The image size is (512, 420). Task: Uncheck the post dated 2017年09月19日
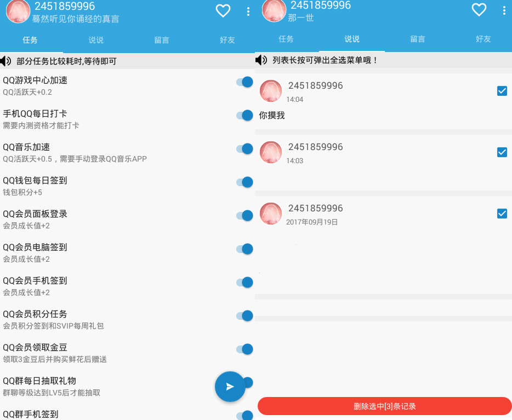(x=502, y=214)
